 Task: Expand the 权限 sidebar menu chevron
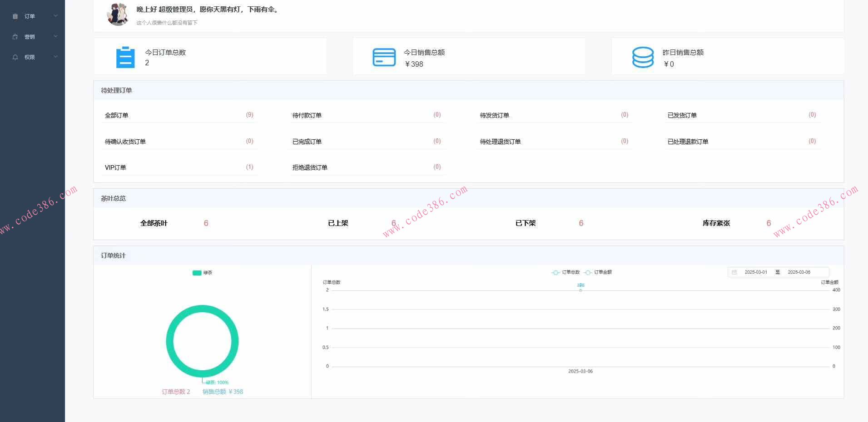[55, 57]
